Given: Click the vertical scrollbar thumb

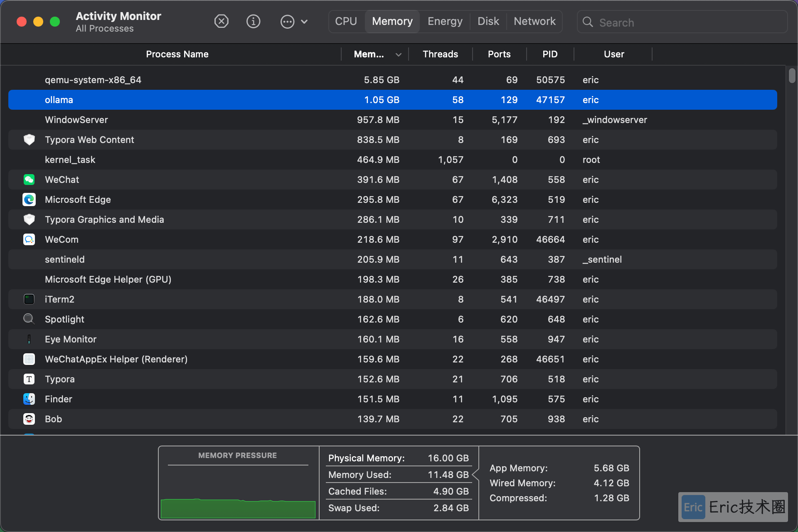Looking at the screenshot, I should click(x=792, y=76).
